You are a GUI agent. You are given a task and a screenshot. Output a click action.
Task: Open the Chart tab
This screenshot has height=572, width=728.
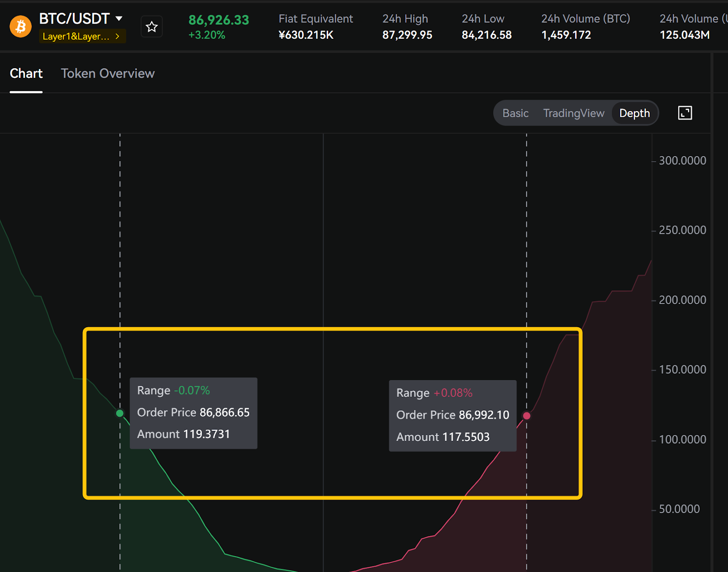(26, 74)
